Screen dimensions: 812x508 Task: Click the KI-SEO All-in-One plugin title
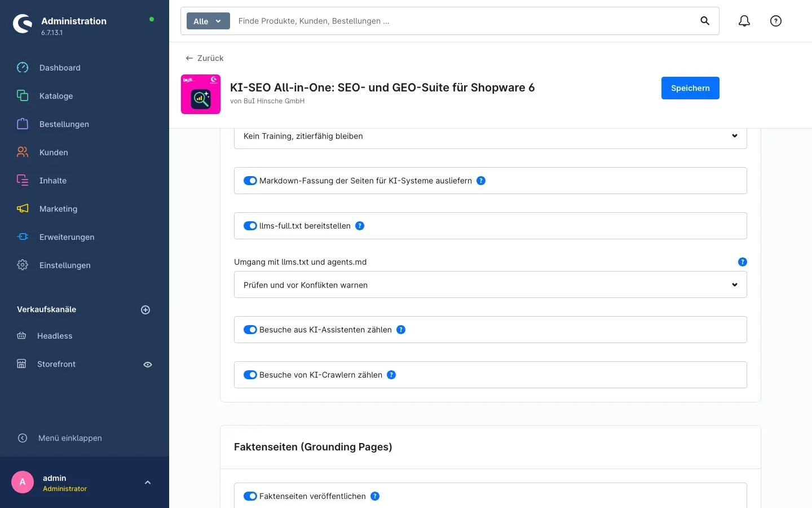coord(382,87)
